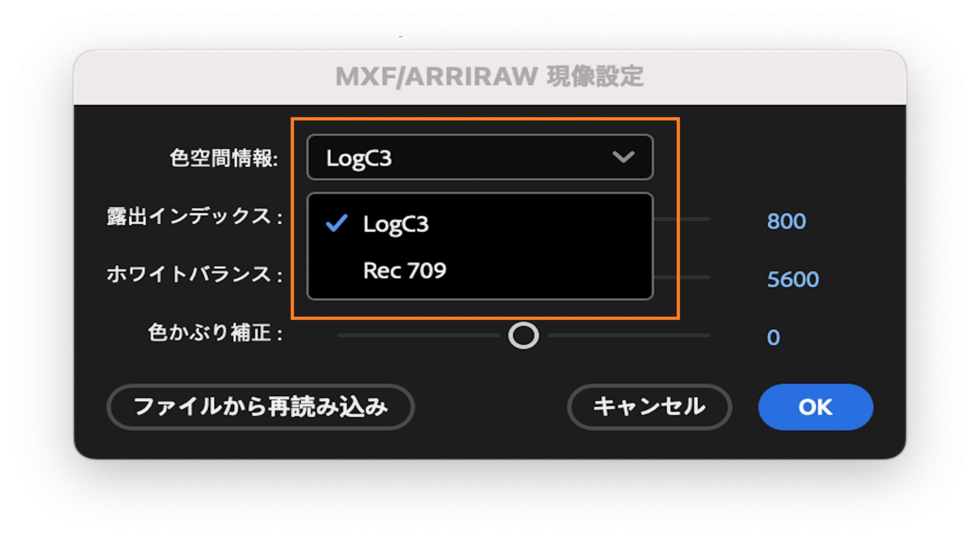Select Rec 709 from the color space list
The height and width of the screenshot is (541, 980).
coord(406,270)
